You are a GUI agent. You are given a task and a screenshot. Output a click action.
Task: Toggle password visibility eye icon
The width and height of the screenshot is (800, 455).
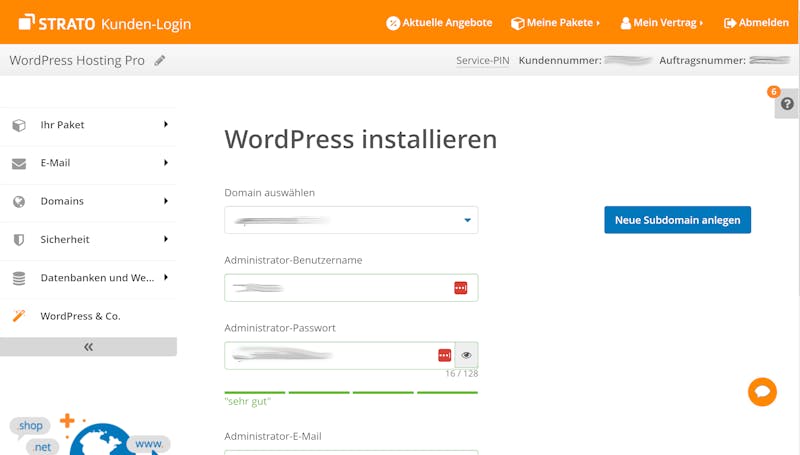click(x=466, y=356)
